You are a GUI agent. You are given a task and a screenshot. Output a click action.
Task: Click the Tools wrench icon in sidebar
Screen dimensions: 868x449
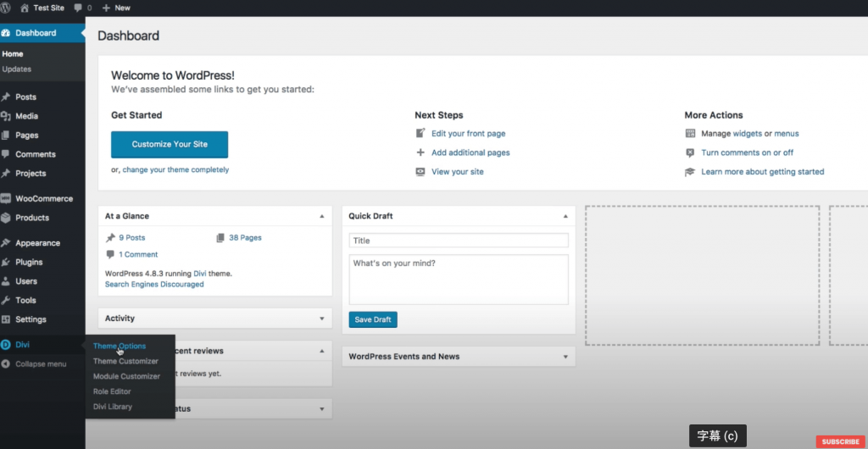click(x=6, y=300)
